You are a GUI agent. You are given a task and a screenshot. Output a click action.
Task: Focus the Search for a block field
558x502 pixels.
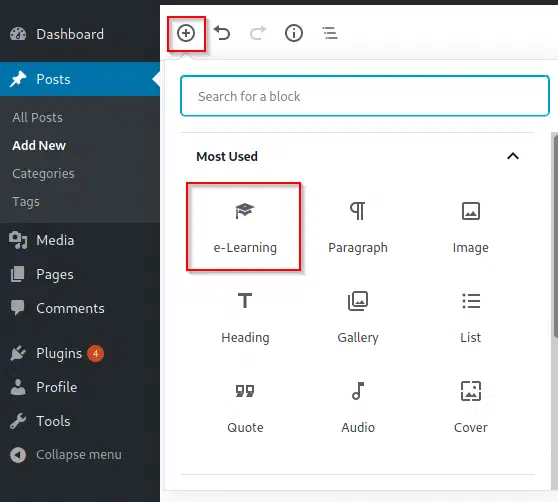pyautogui.click(x=365, y=96)
